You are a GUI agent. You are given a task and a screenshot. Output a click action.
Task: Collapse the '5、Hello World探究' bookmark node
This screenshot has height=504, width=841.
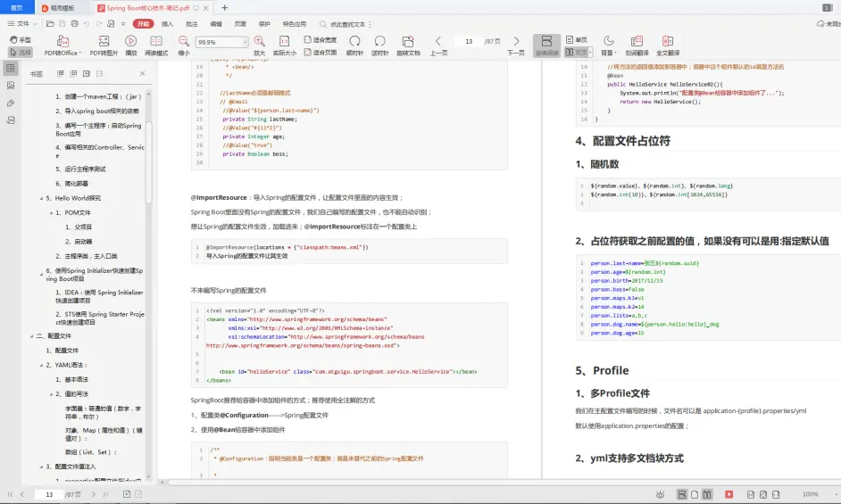[41, 198]
